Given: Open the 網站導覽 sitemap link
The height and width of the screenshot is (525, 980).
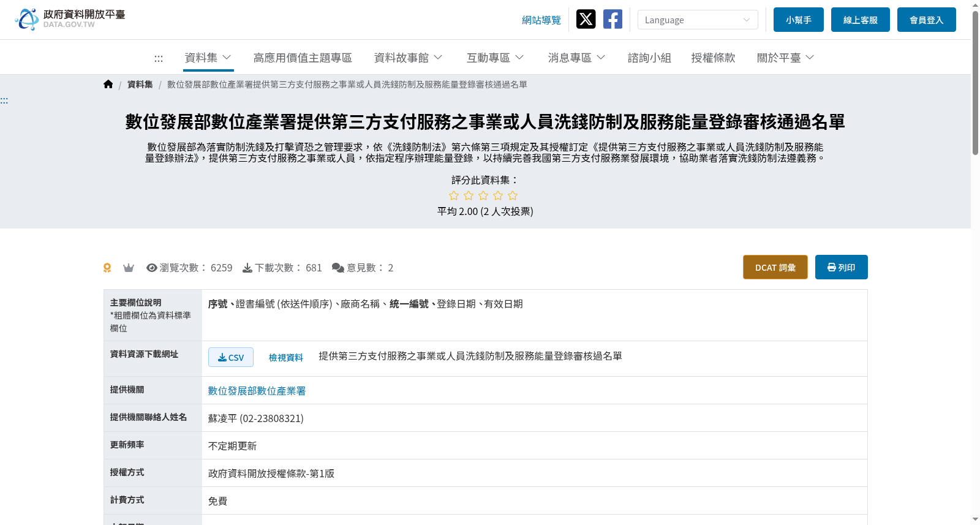Looking at the screenshot, I should click(x=541, y=20).
